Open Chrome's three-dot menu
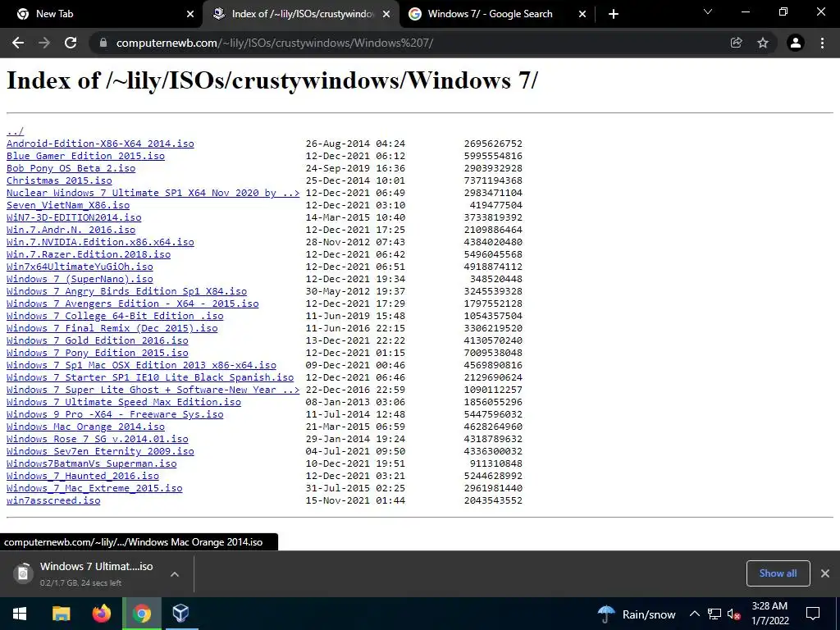This screenshot has height=630, width=840. point(822,43)
